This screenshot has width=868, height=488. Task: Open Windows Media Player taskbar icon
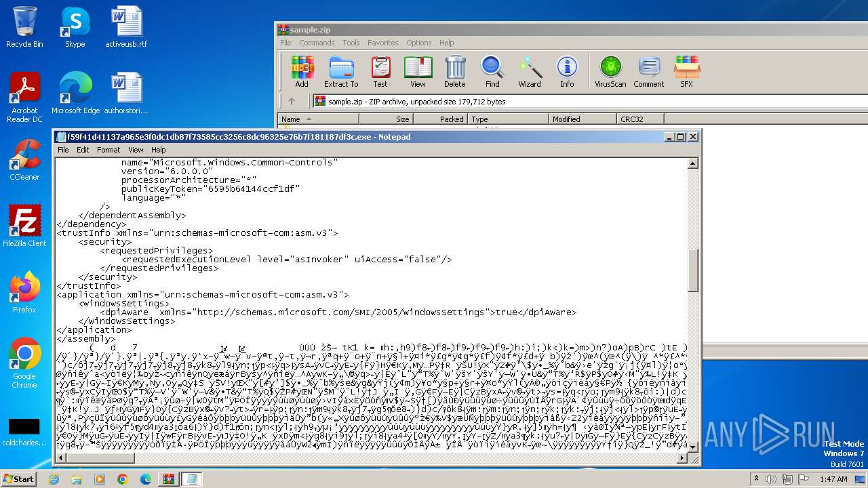coord(100,479)
